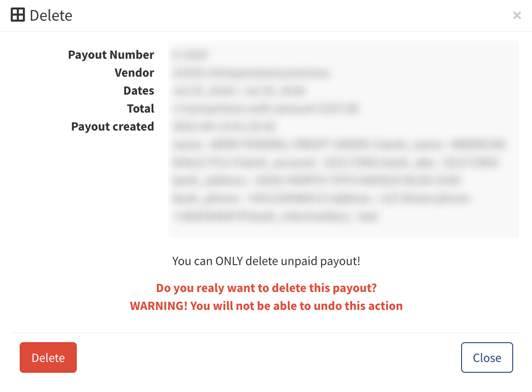Confirm deletion with the red Delete button

tap(48, 357)
